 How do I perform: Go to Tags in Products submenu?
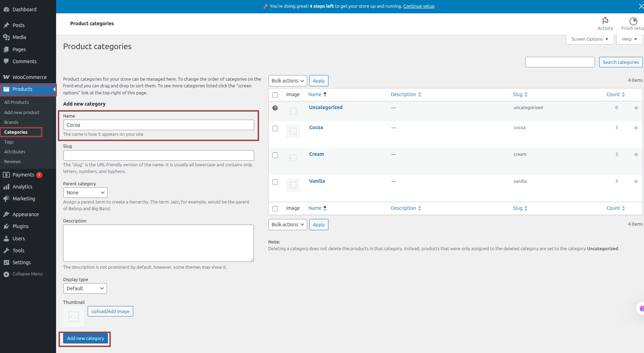point(9,142)
